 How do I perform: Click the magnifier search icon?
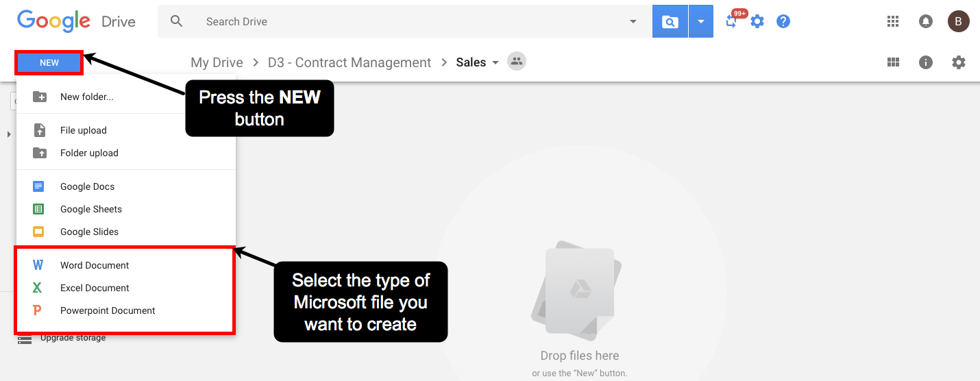tap(177, 21)
